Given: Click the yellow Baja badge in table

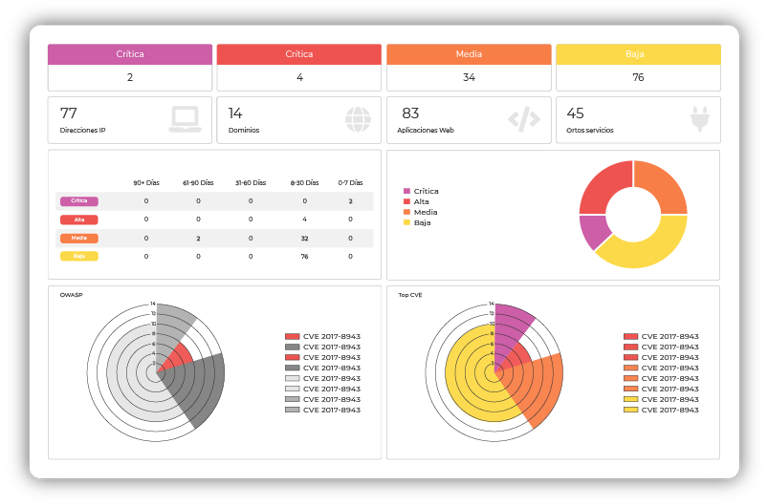Looking at the screenshot, I should (x=79, y=256).
